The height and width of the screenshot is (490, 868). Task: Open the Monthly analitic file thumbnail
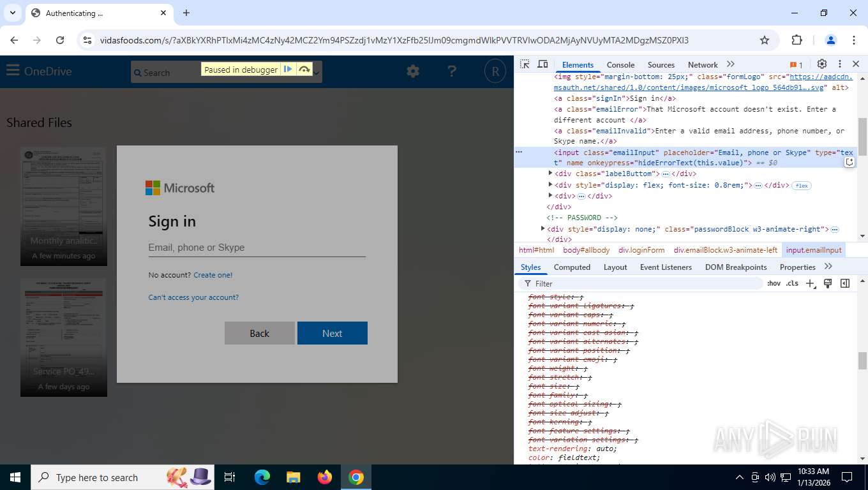point(64,207)
